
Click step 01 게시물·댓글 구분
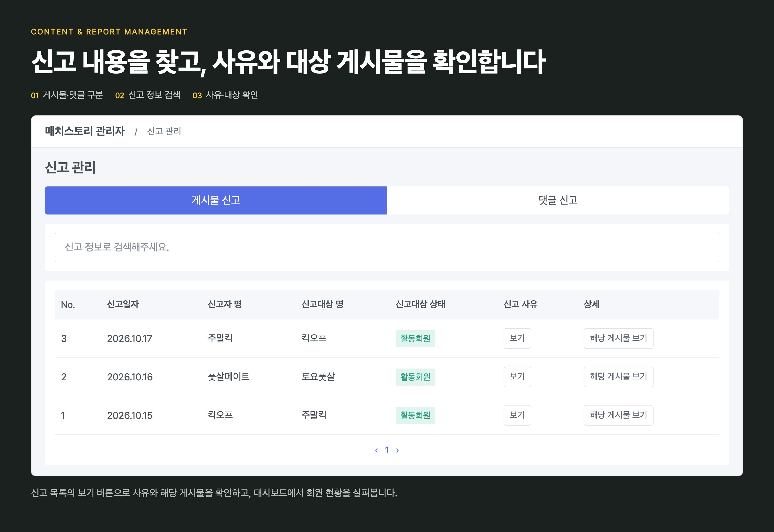click(67, 95)
